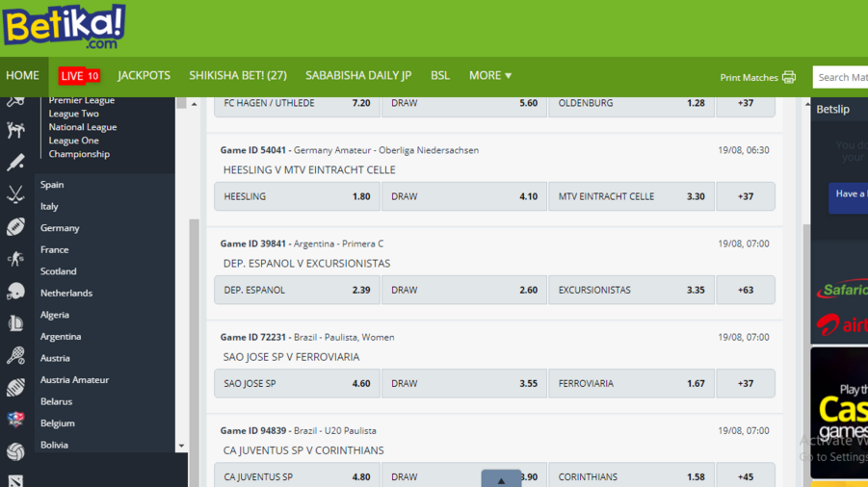
Task: Open the boxing/martial arts sport icon
Action: [x=15, y=130]
